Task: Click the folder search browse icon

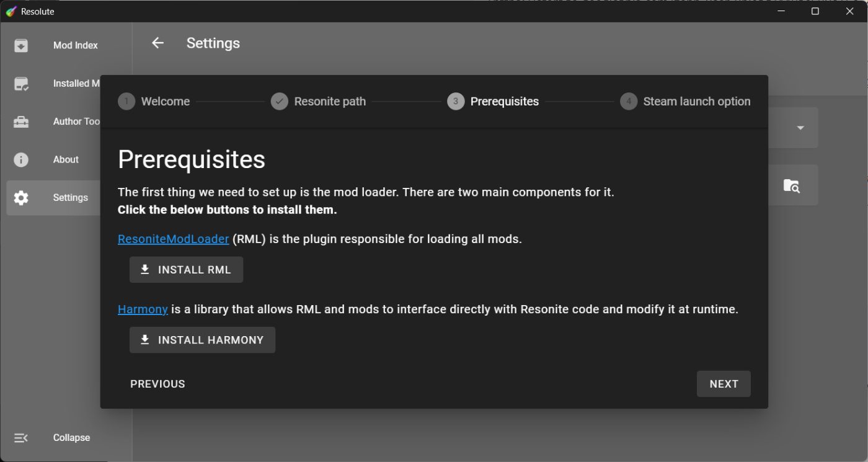Action: 791,185
